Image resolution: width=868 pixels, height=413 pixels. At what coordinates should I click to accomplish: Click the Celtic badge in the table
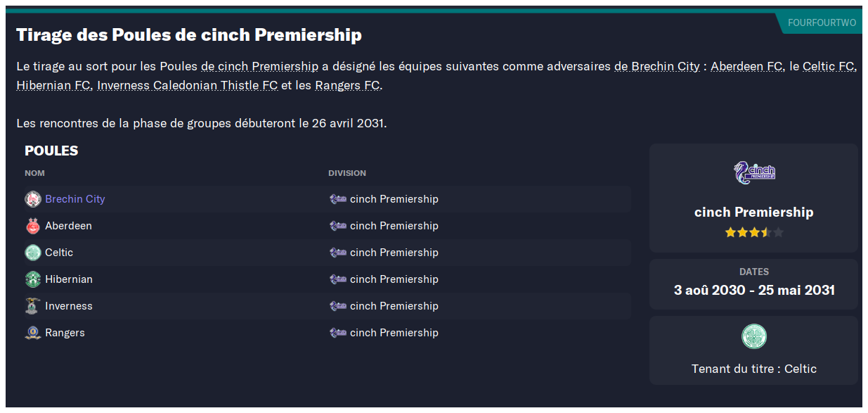(33, 253)
